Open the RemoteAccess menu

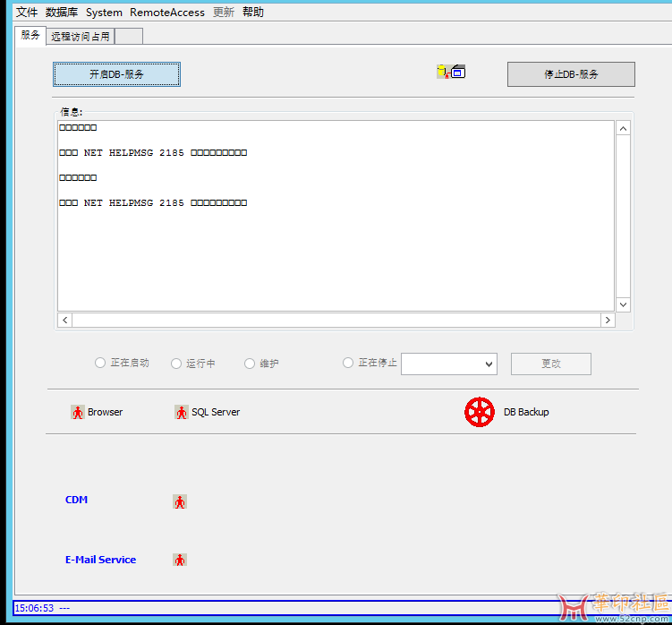167,13
